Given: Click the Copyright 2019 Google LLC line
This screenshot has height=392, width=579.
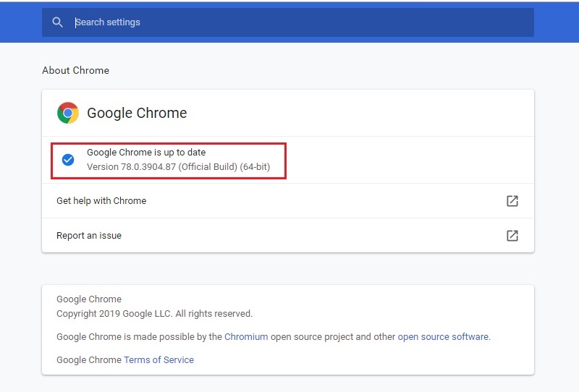Looking at the screenshot, I should pos(154,314).
